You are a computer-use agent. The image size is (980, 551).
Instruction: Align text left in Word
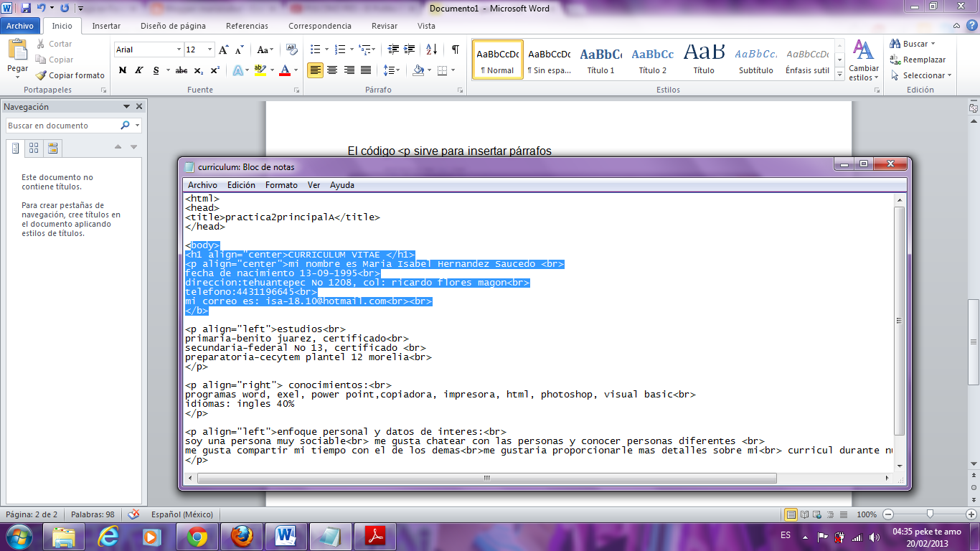(x=315, y=70)
